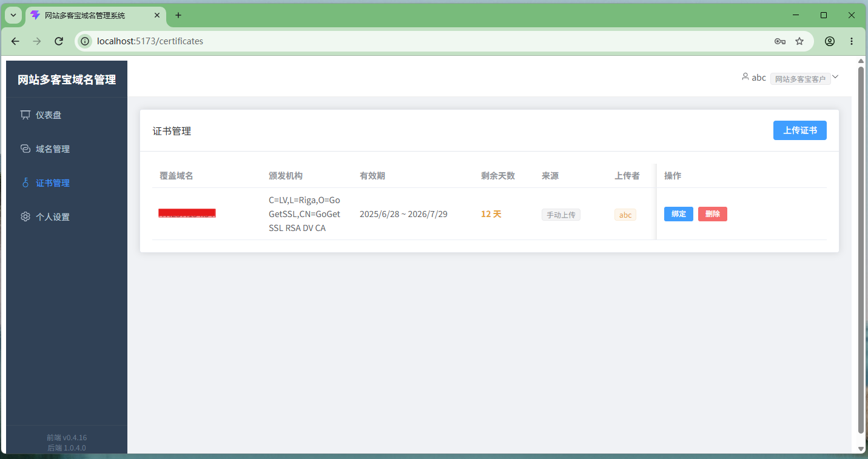Click the 证书管理 card title
Image resolution: width=868 pixels, height=459 pixels.
pyautogui.click(x=172, y=131)
